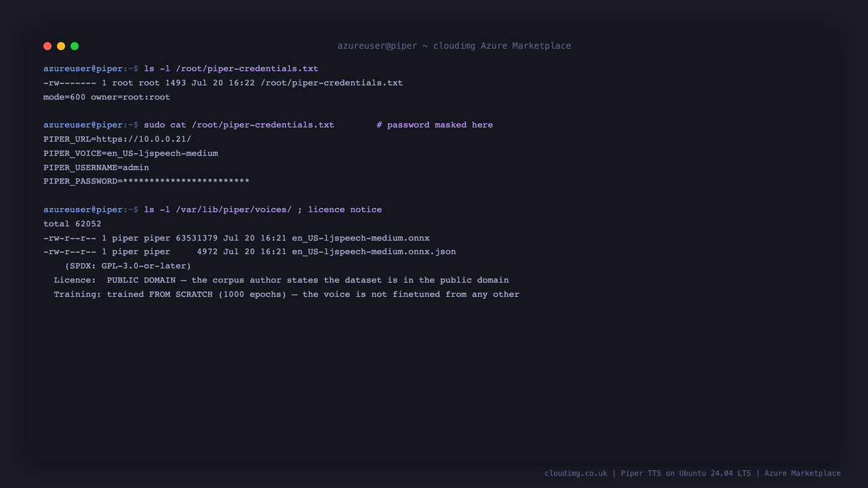Viewport: 868px width, 488px height.
Task: Click the PIPER_USERNAME=admin line
Action: click(96, 167)
